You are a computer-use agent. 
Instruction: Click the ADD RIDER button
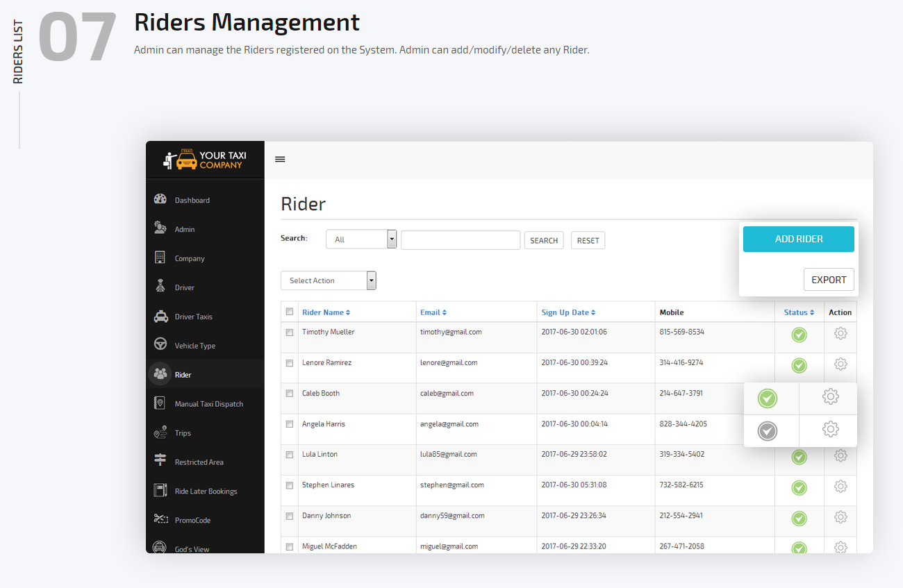tap(798, 239)
